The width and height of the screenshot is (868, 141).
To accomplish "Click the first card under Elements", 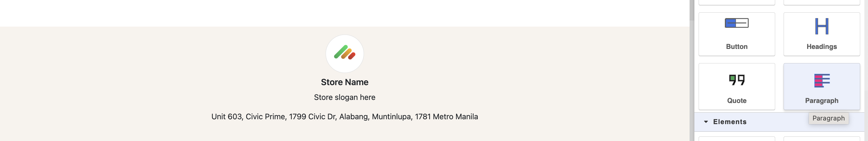I will pos(737,139).
